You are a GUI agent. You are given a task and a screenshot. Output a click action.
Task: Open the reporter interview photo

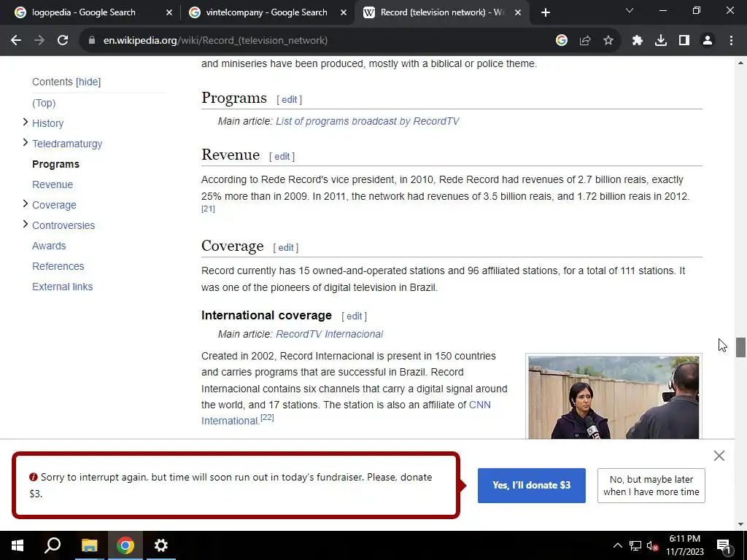pos(614,397)
